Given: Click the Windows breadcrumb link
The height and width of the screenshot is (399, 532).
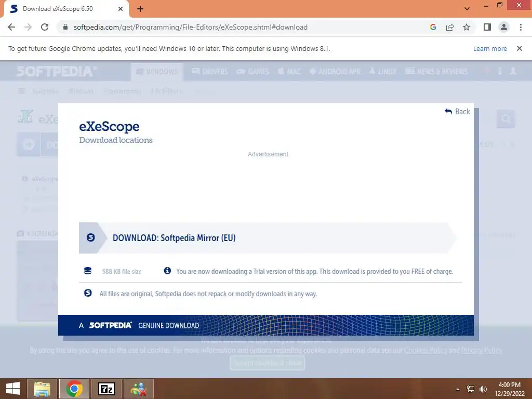Looking at the screenshot, I should pos(81,91).
